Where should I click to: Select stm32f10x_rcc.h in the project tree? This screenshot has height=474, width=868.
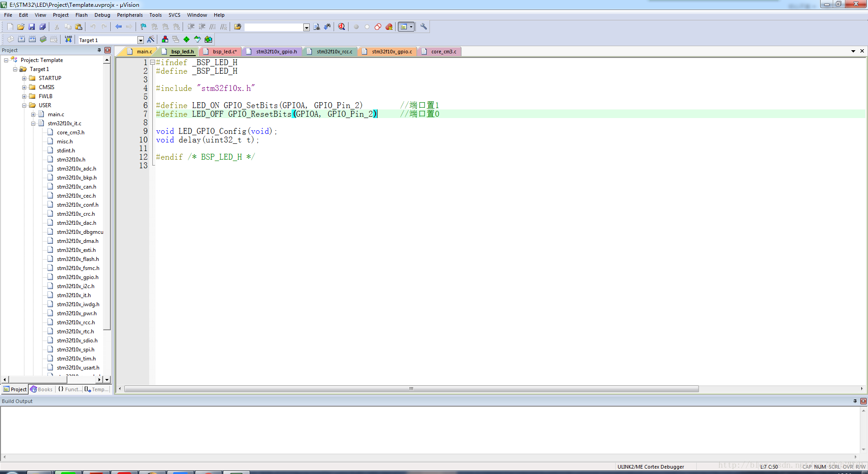pyautogui.click(x=76, y=322)
